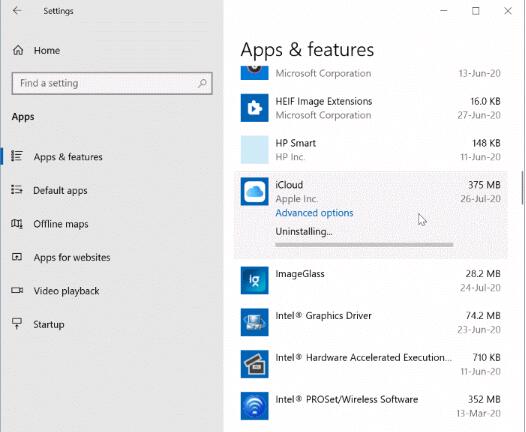Select the iCloud app icon
Screen dimensions: 526x432
coord(254,192)
